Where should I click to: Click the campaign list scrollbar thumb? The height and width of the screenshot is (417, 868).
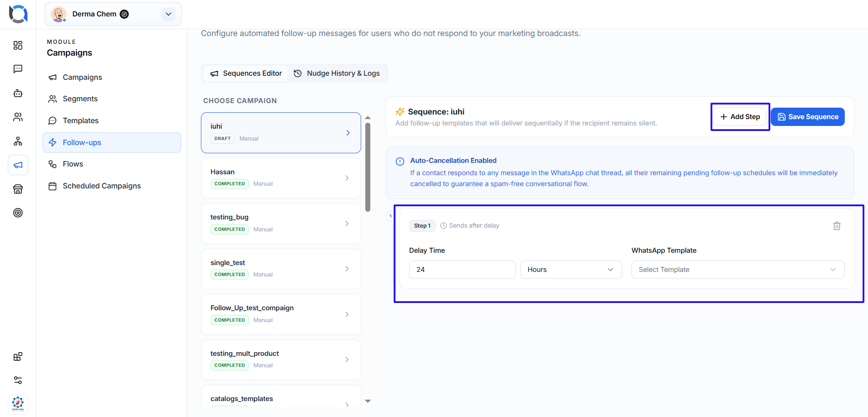368,167
